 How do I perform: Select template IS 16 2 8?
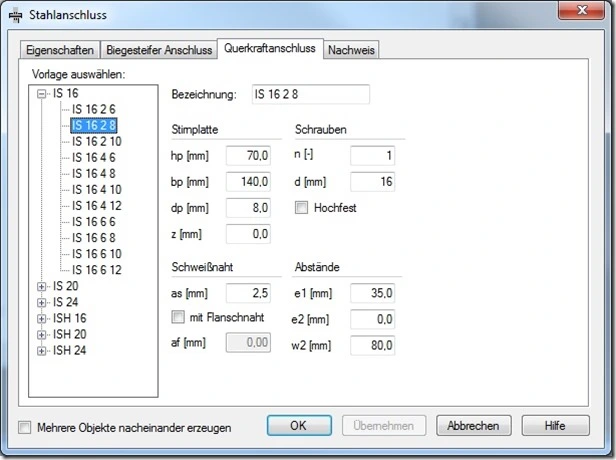point(94,125)
